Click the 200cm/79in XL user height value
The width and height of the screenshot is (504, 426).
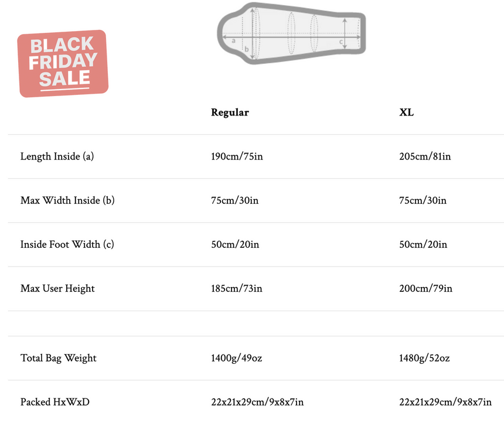(x=425, y=288)
